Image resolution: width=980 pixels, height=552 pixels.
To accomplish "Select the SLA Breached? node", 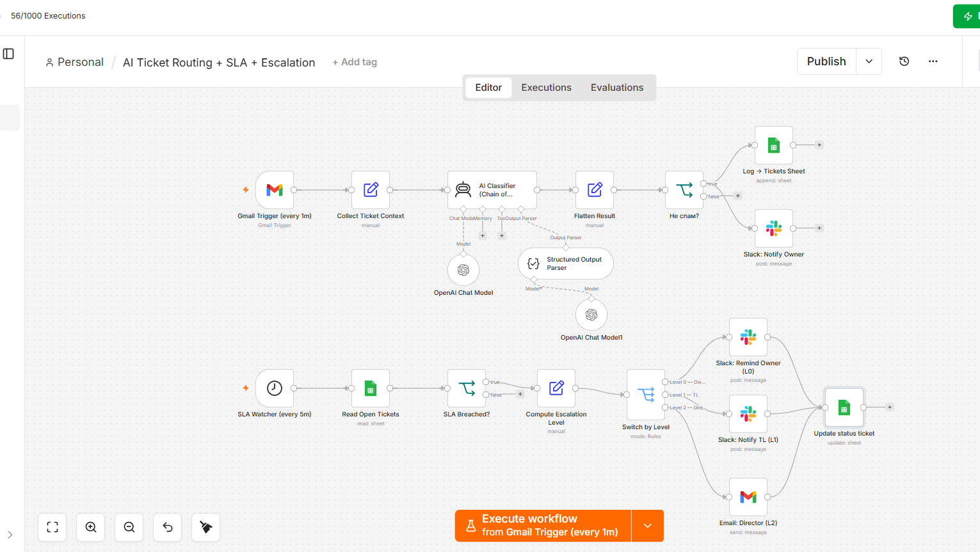I will click(x=467, y=388).
